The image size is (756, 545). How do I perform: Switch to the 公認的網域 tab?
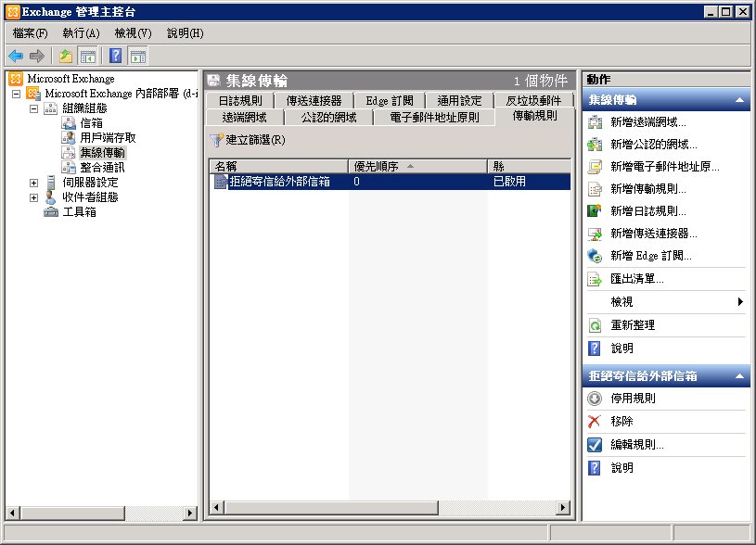[x=328, y=117]
